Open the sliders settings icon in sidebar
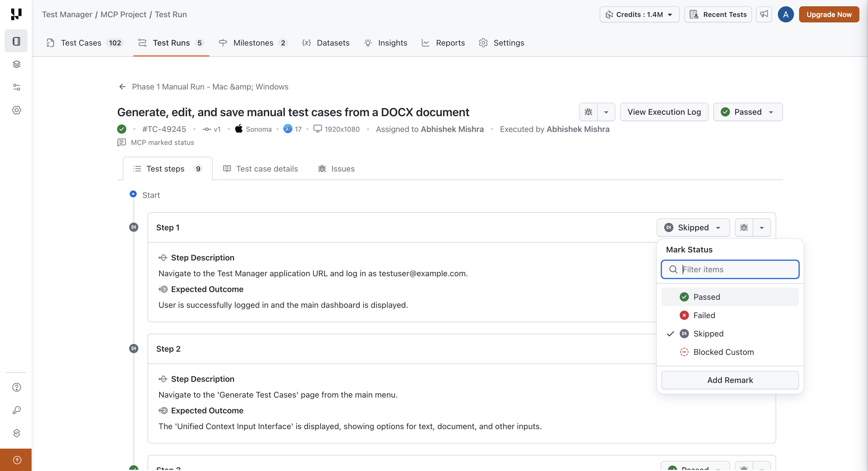Image resolution: width=868 pixels, height=471 pixels. (x=16, y=87)
